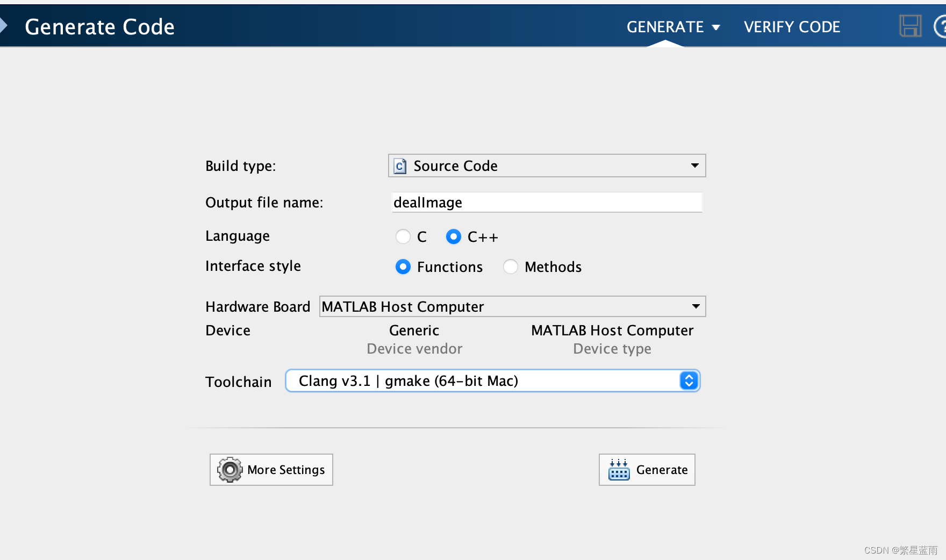Click the More Settings button label
The image size is (946, 560).
[x=286, y=470]
